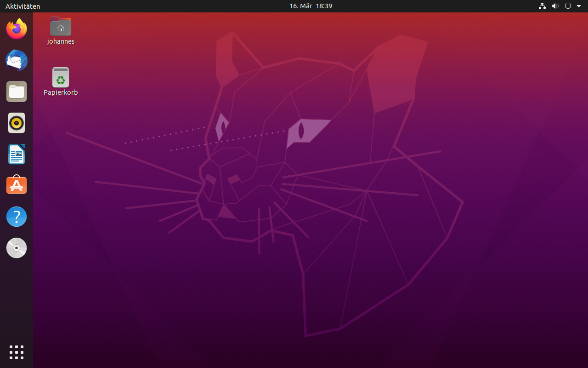Start Rhythmbox music player
This screenshot has width=588, height=368.
click(x=17, y=123)
